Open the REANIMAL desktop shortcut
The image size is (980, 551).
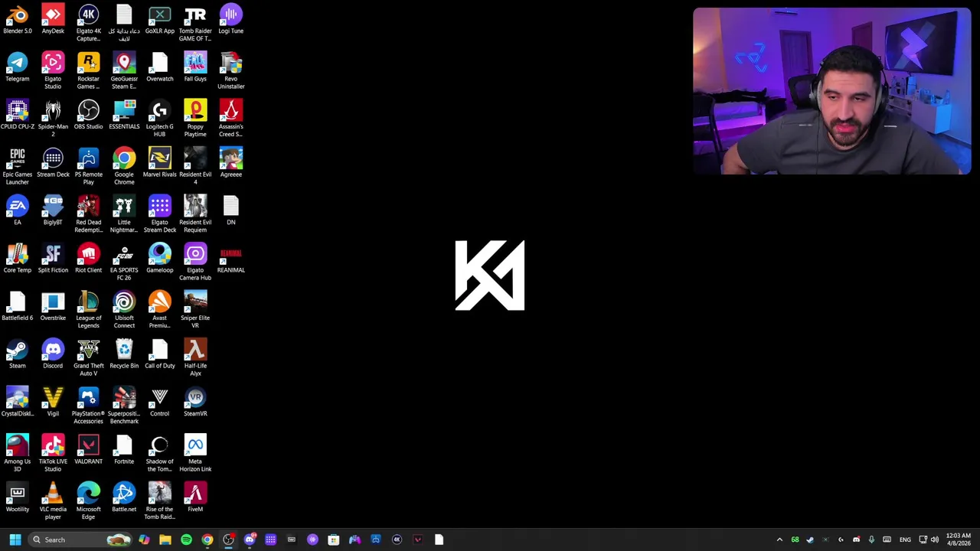(x=231, y=259)
